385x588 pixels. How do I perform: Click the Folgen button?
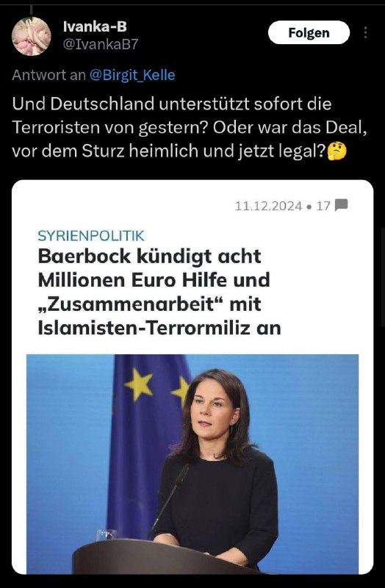(309, 32)
